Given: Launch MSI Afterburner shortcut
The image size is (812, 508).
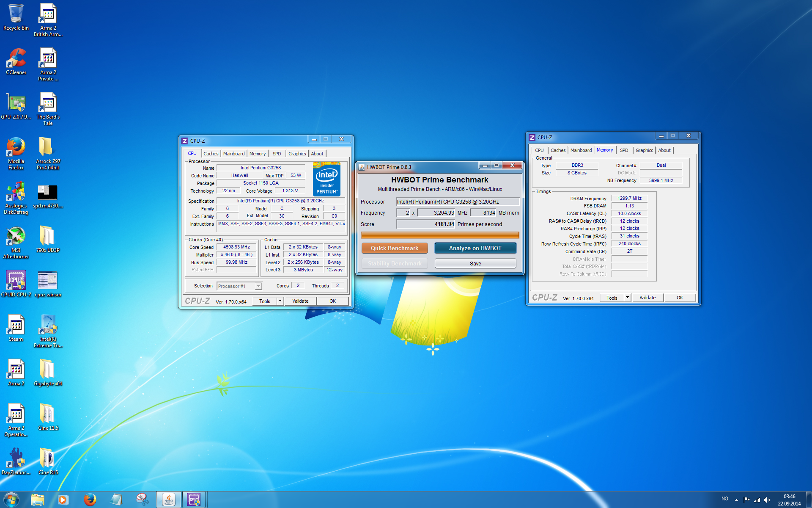Looking at the screenshot, I should coord(16,242).
